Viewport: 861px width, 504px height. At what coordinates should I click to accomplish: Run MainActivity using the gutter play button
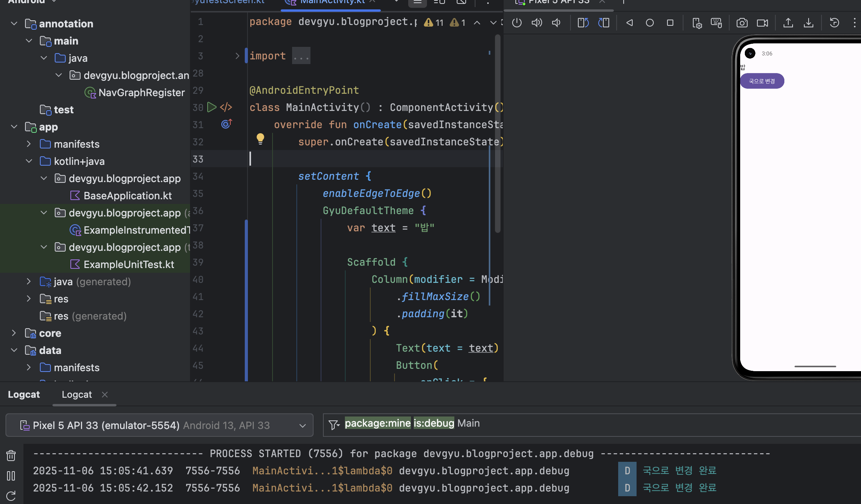pyautogui.click(x=212, y=107)
